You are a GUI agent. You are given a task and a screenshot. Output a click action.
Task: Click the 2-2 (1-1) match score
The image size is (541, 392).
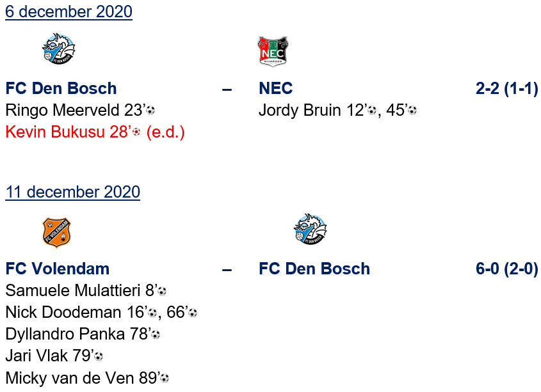tap(506, 88)
